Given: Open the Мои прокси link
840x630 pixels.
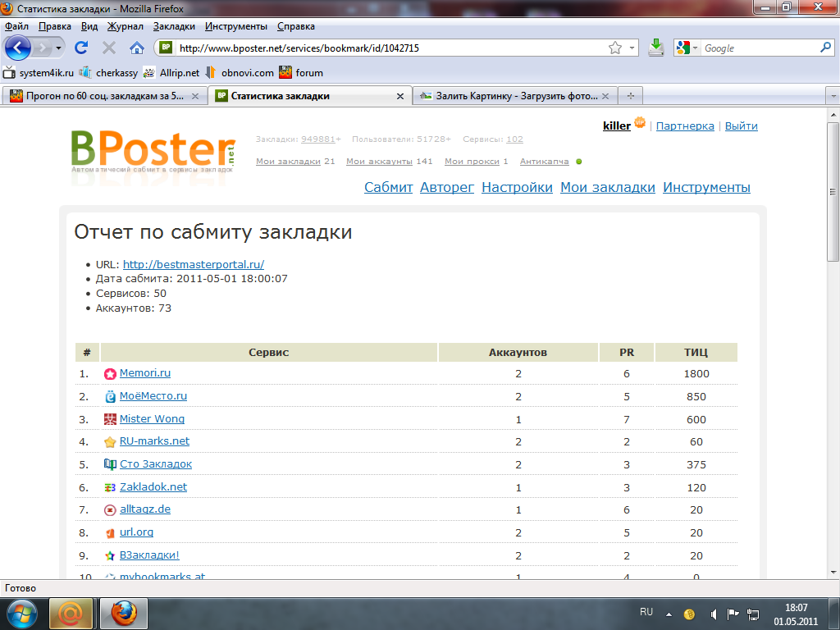Looking at the screenshot, I should click(x=472, y=162).
